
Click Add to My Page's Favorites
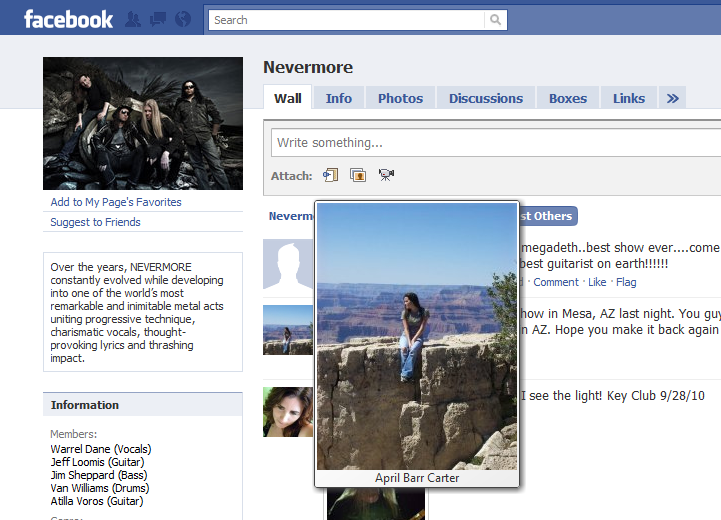116,202
